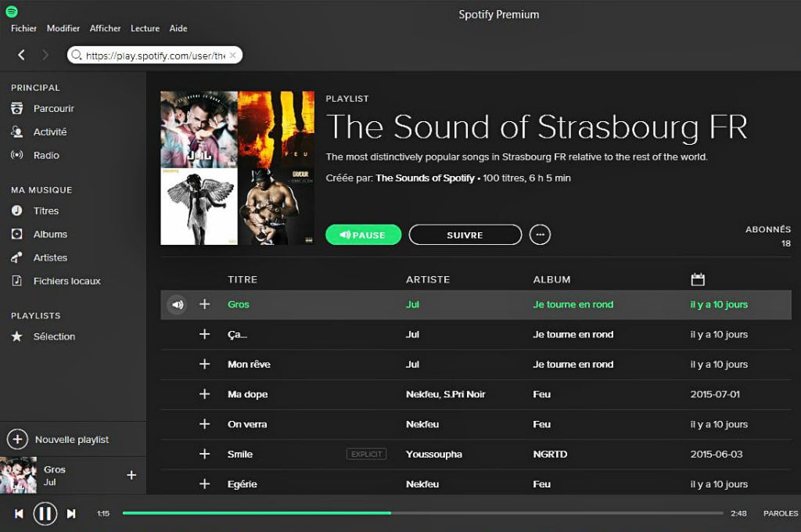Viewport: 801px width, 532px height.
Task: Click the green PAUSE button
Action: coord(363,235)
